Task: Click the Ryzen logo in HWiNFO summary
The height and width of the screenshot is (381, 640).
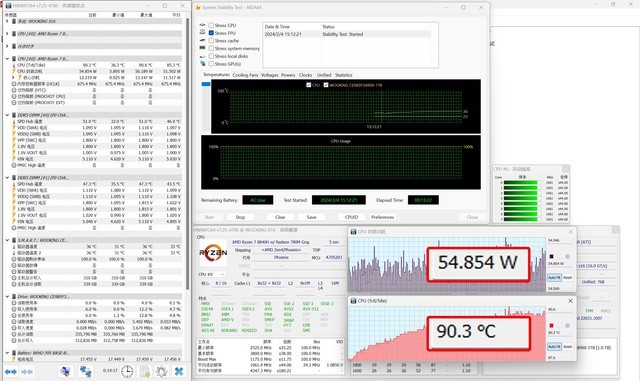Action: 213,253
